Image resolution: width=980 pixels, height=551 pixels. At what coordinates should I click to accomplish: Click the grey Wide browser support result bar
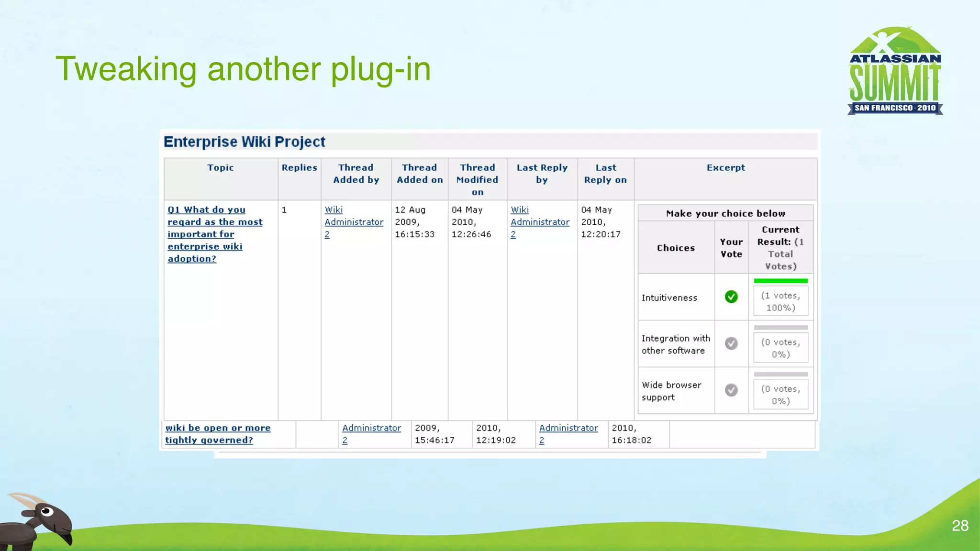780,374
